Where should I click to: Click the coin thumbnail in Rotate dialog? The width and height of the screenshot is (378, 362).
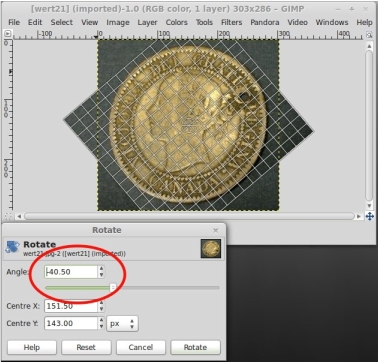pos(211,249)
